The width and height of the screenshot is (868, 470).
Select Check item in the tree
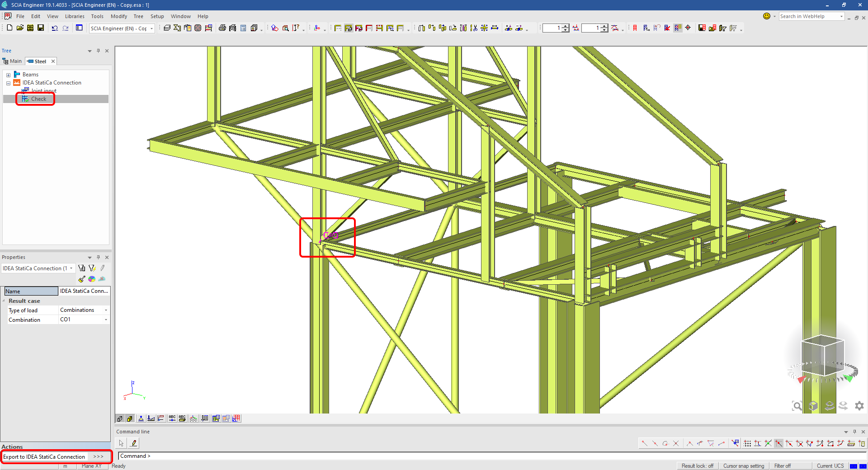[x=38, y=99]
